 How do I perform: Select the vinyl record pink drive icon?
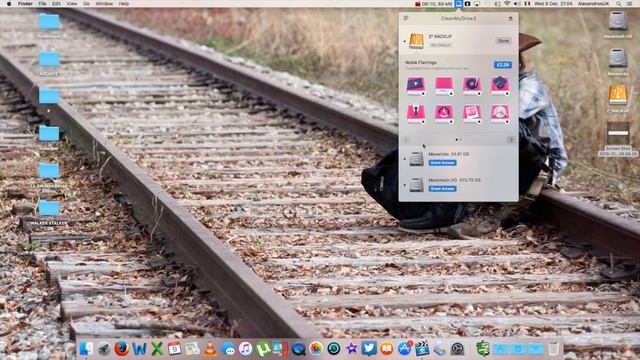(472, 86)
